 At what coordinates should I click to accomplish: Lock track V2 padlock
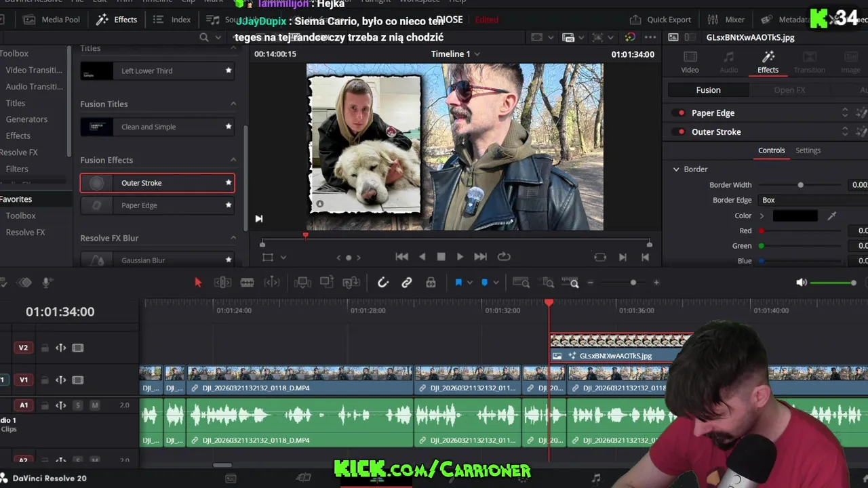pyautogui.click(x=45, y=348)
